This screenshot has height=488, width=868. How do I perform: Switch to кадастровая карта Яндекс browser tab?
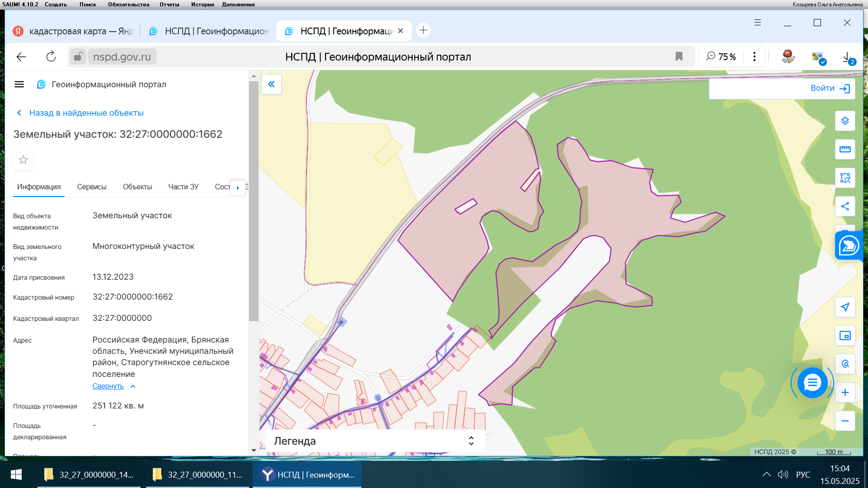coord(73,31)
